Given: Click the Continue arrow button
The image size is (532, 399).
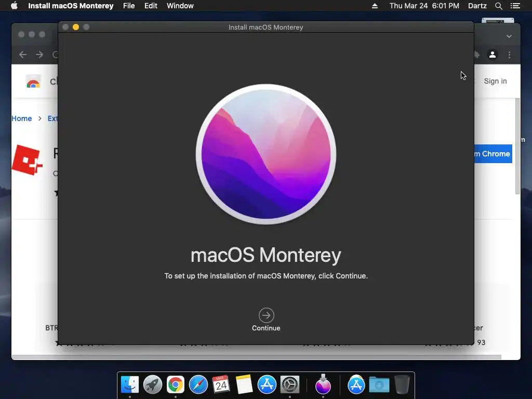Looking at the screenshot, I should coord(267,315).
